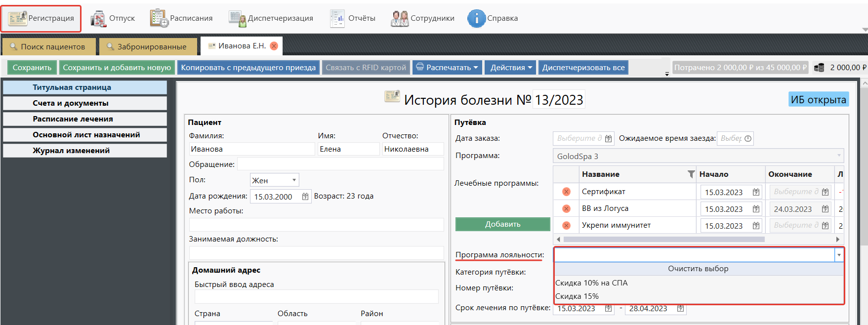Choose Очистить выбор in loyalty list
The width and height of the screenshot is (868, 325).
pyautogui.click(x=698, y=269)
